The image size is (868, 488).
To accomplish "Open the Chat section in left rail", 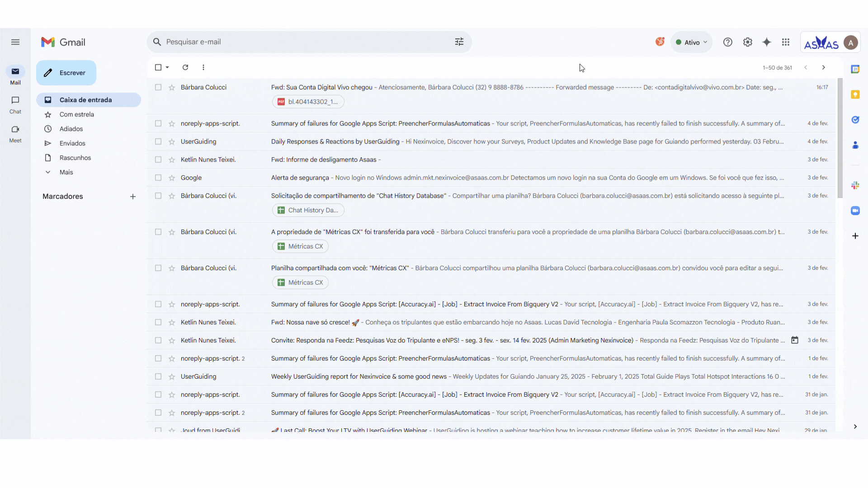I will click(x=15, y=104).
